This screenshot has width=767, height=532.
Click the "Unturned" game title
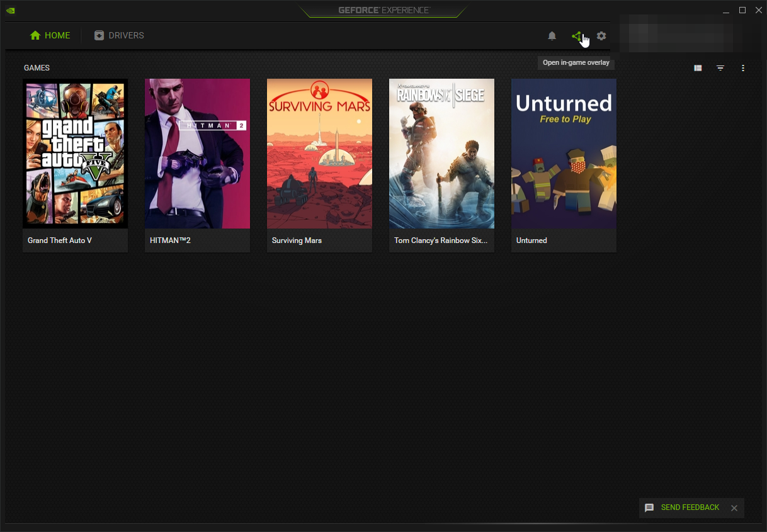pos(531,241)
